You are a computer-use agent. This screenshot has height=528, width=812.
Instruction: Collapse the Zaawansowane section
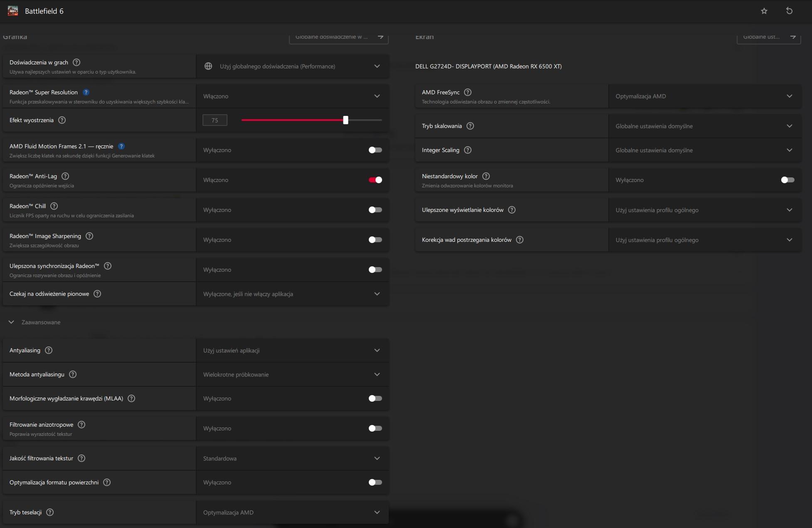tap(12, 322)
